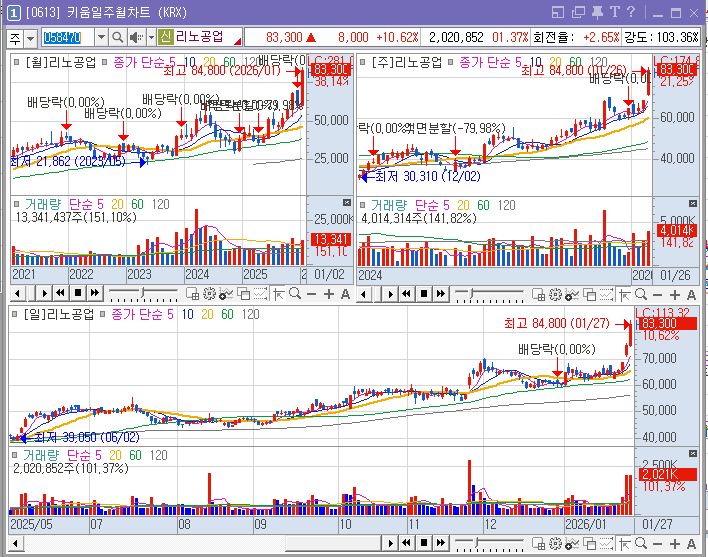Click the pin window icon in title bar

(597, 12)
